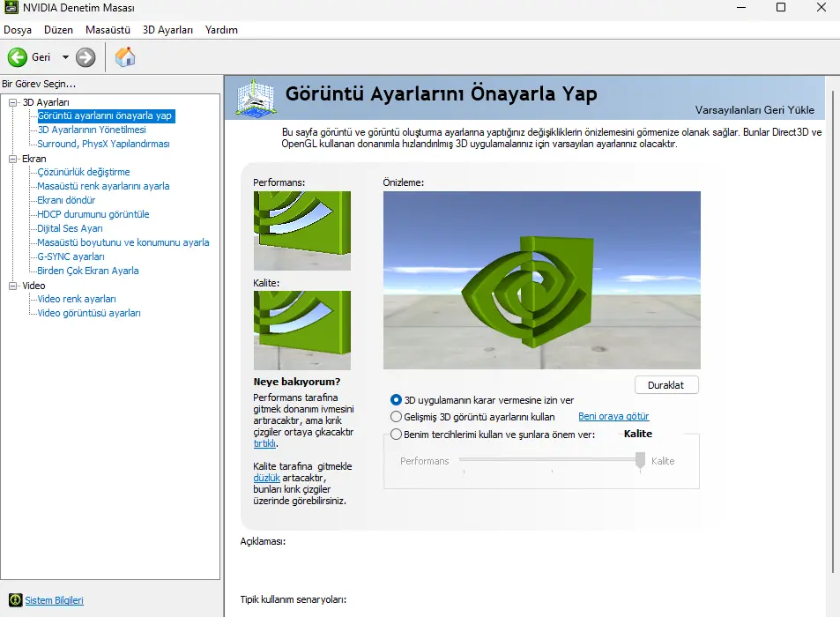Select 'Gelişmiş 3D görüntü ayarlarını kullan' option

(396, 417)
